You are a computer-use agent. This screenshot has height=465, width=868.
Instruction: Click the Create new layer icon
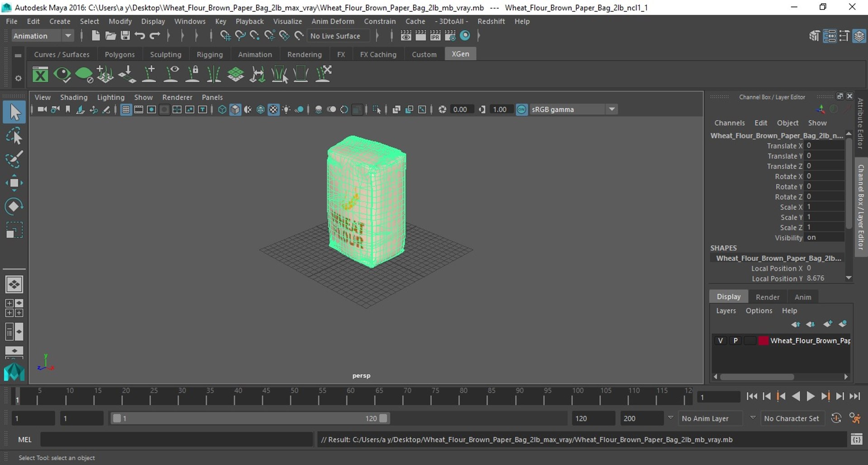click(828, 324)
